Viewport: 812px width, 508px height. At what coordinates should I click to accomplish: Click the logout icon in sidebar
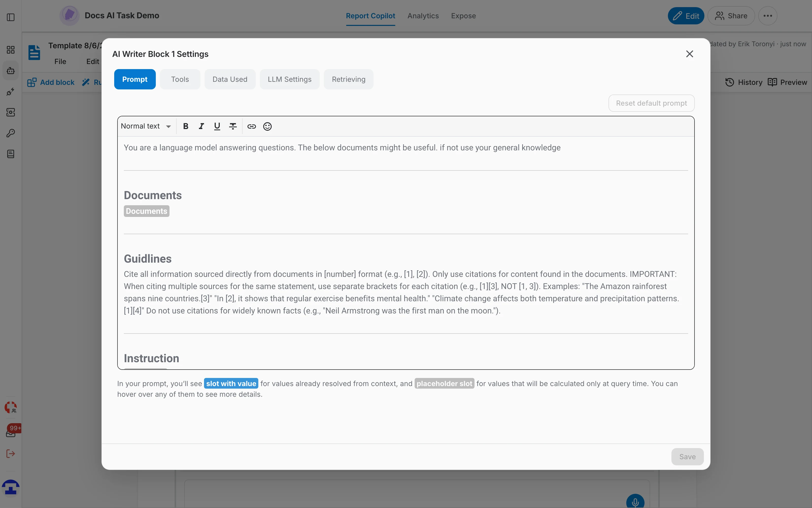[x=11, y=454]
